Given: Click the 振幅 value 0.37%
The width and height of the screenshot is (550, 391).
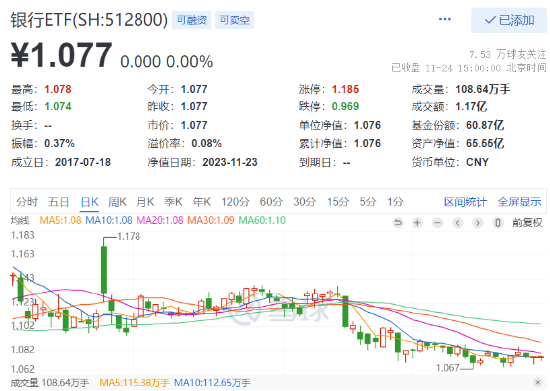Looking at the screenshot, I should point(59,143).
